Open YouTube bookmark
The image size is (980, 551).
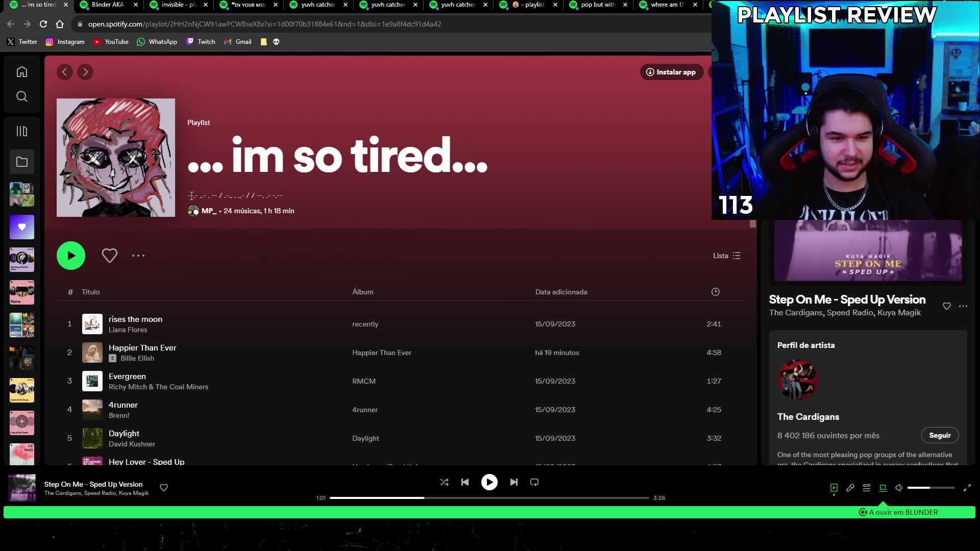111,42
